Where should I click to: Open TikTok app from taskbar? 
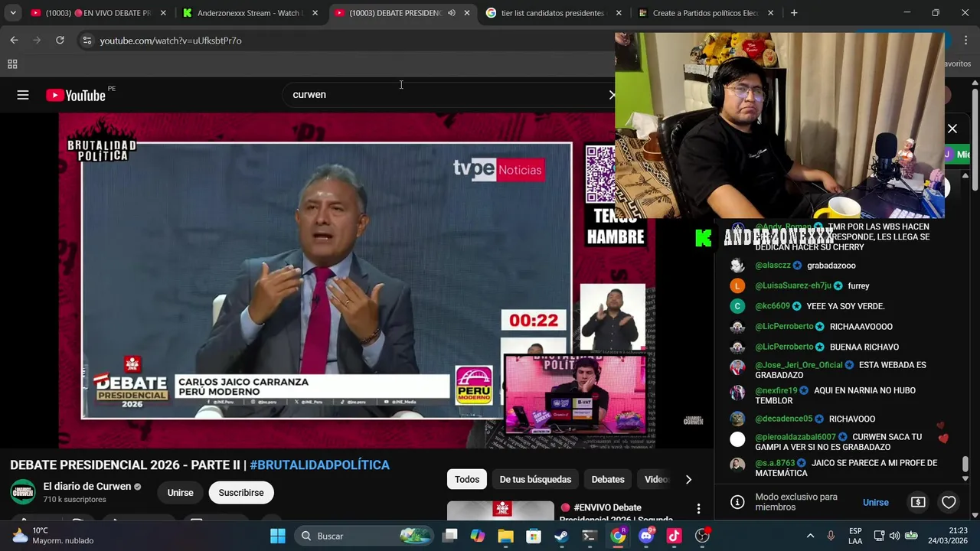pyautogui.click(x=674, y=536)
